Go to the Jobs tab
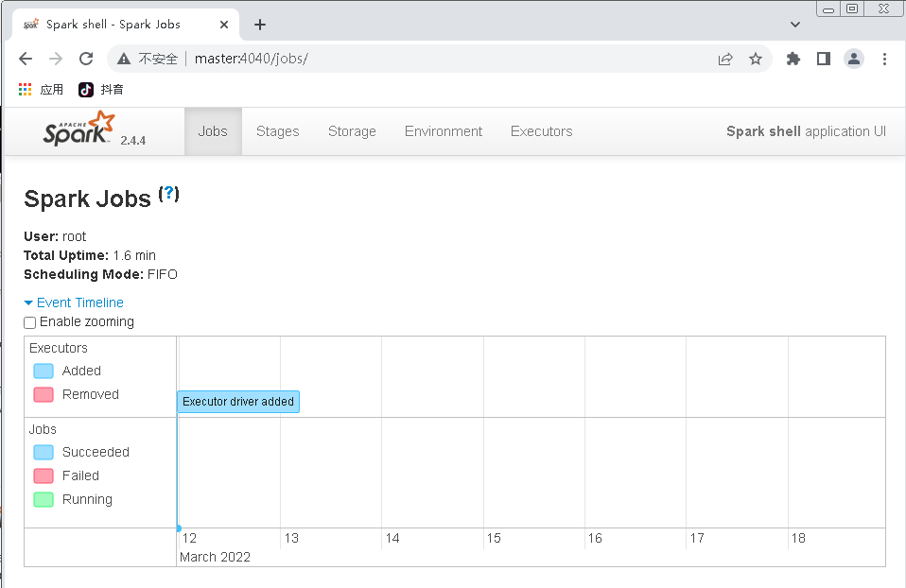Image resolution: width=906 pixels, height=588 pixels. point(213,131)
